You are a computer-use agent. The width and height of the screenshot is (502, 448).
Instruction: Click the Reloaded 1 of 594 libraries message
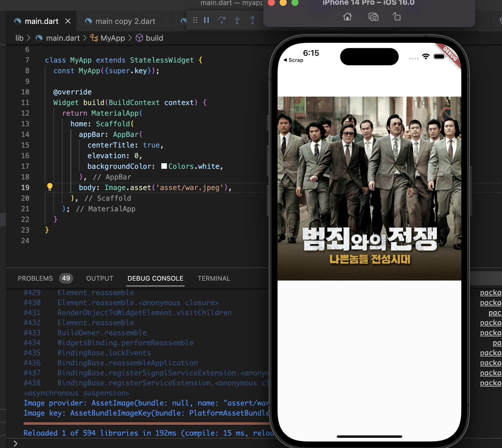[x=146, y=433]
